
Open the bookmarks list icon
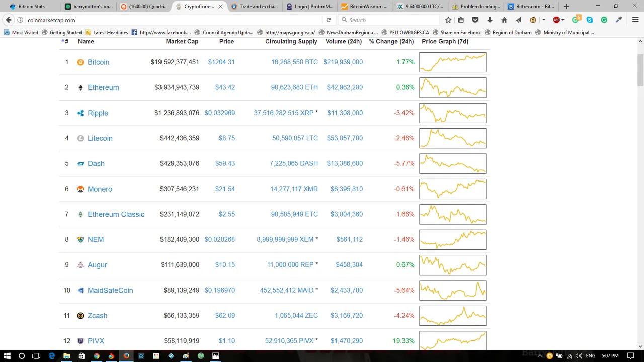coord(461,20)
